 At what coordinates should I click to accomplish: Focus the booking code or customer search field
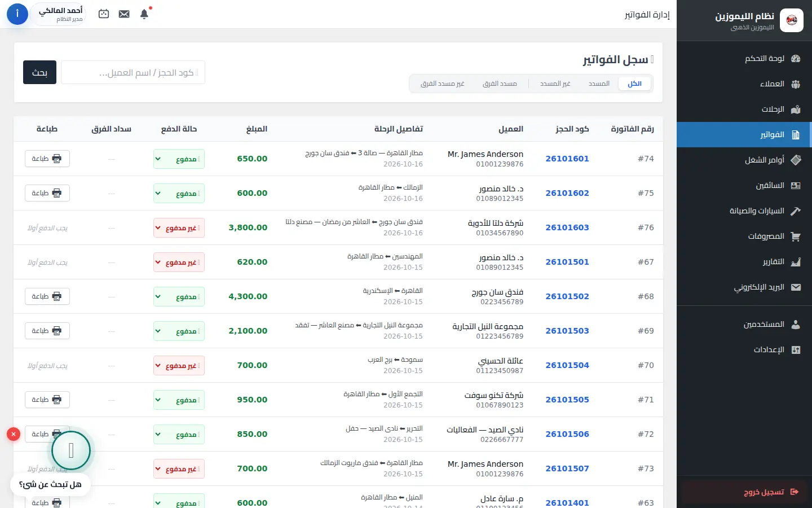(x=133, y=72)
